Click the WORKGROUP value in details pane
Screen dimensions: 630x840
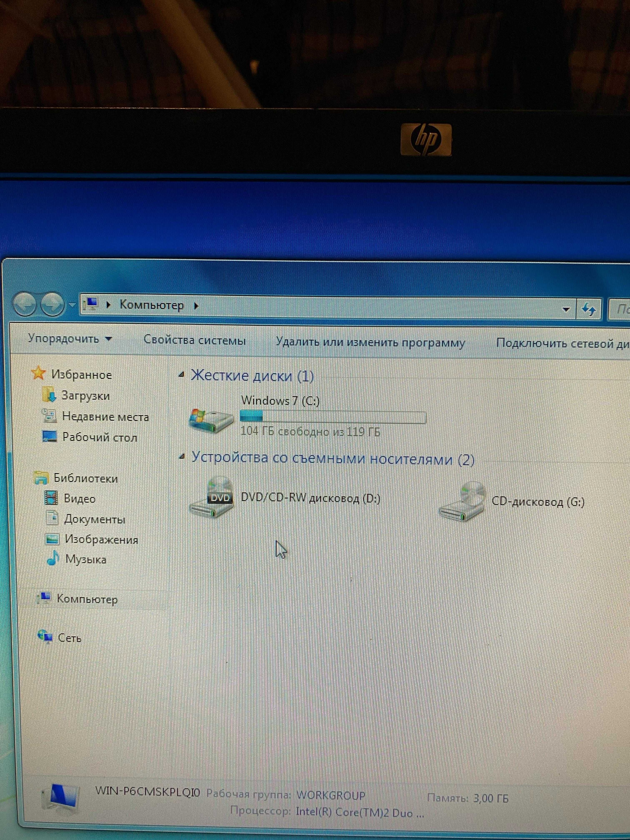click(331, 795)
